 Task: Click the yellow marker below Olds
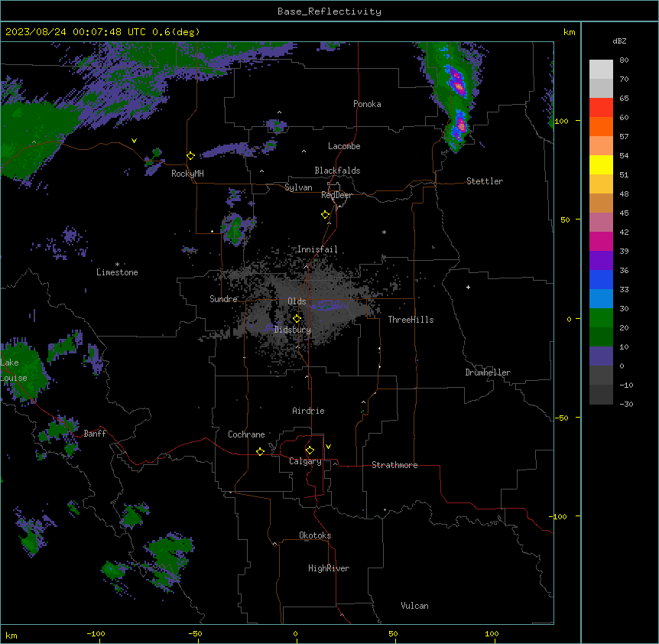pos(297,319)
